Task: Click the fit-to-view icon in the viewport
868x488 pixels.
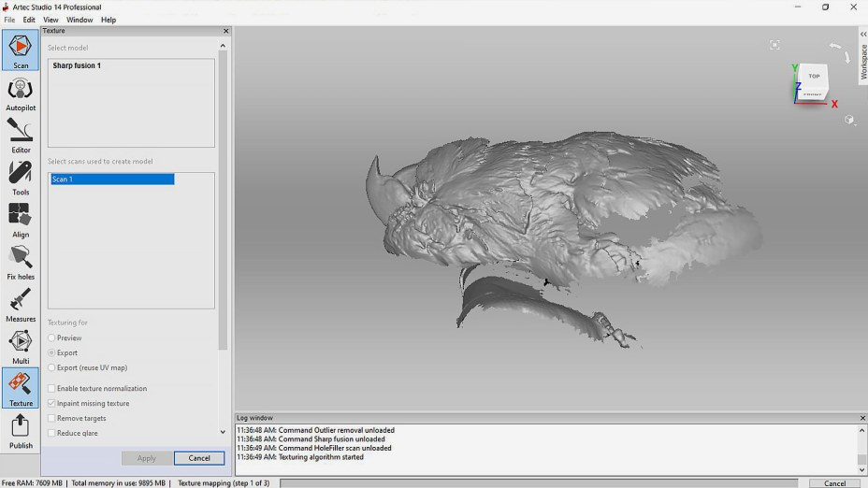Action: (774, 45)
